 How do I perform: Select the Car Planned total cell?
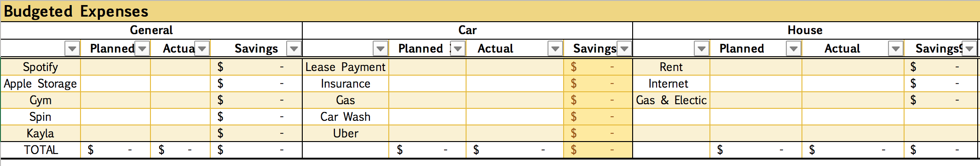click(427, 150)
